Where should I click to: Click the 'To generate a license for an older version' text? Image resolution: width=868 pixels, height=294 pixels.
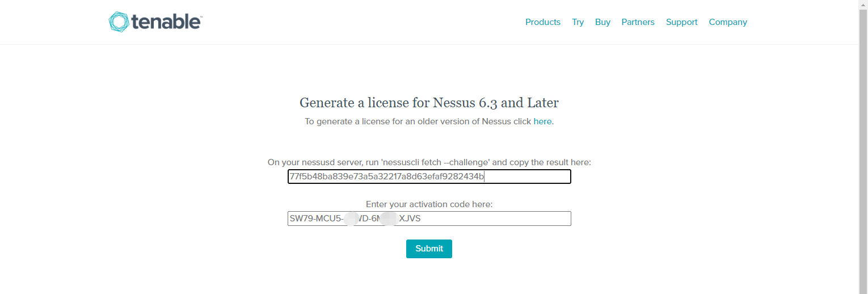point(418,121)
